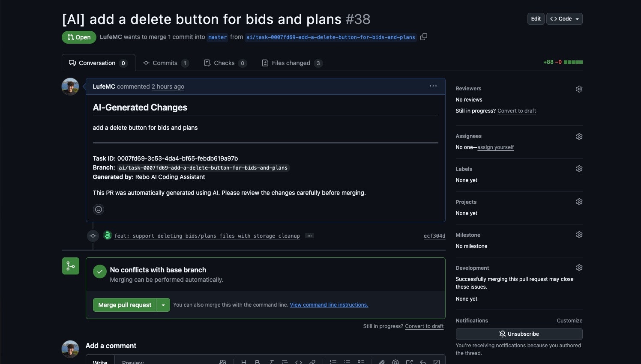Viewport: 641px width, 364px height.
Task: View command line instructions link
Action: [x=329, y=304]
